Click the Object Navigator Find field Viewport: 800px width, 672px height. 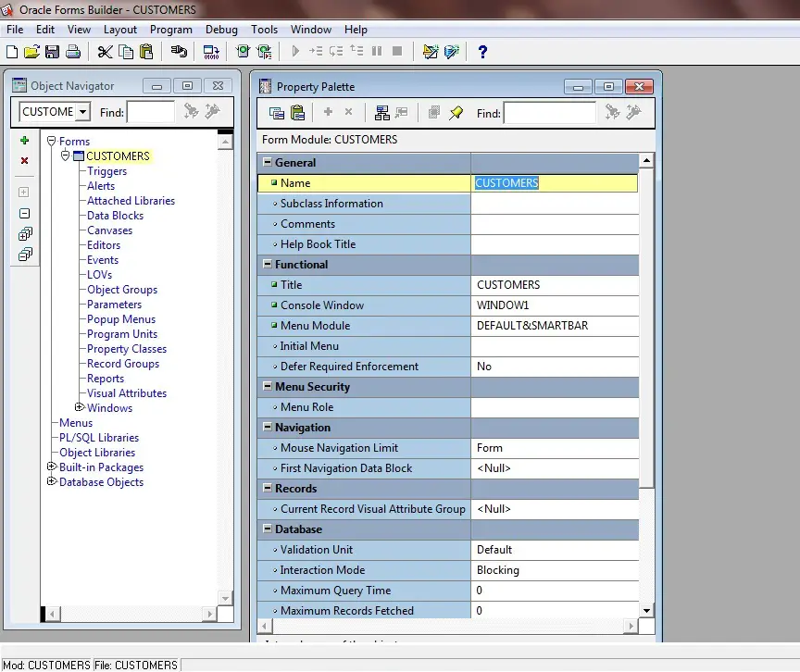[151, 112]
